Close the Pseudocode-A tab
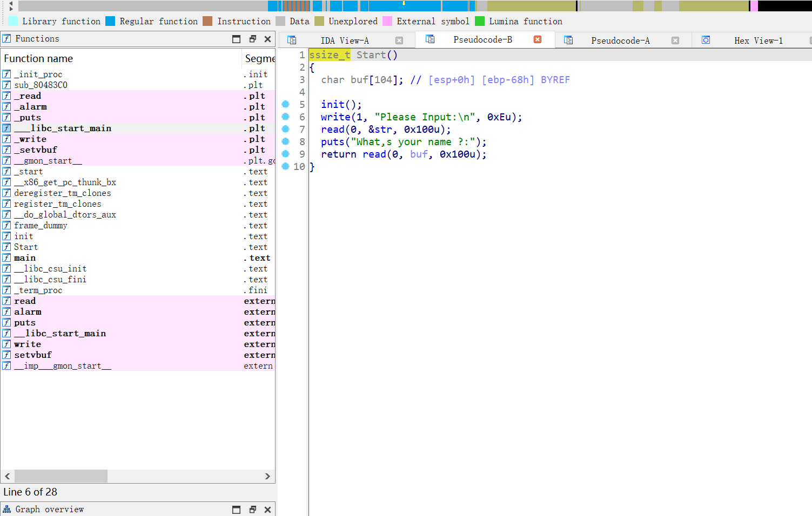Viewport: 812px width, 516px height. pos(675,40)
